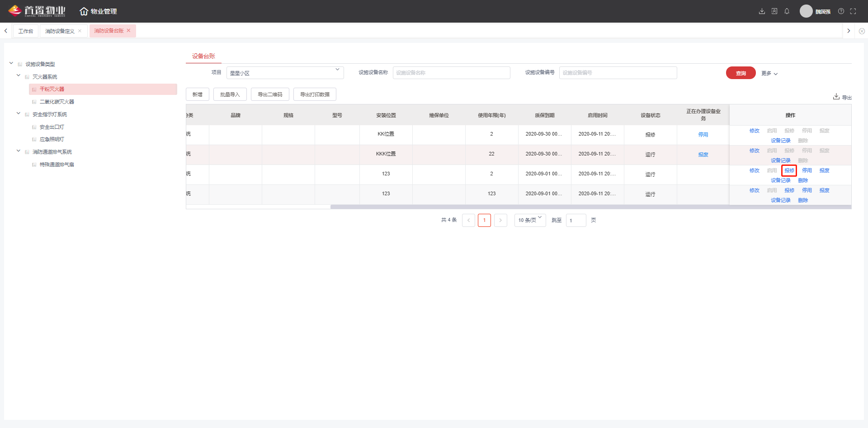This screenshot has width=868, height=428.
Task: Click the circled X to close all tabs
Action: [862, 31]
